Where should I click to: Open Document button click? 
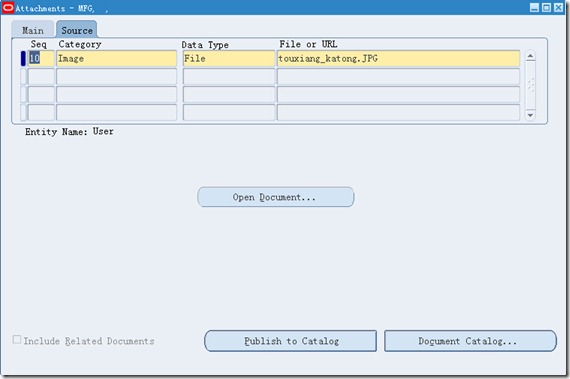coord(276,197)
